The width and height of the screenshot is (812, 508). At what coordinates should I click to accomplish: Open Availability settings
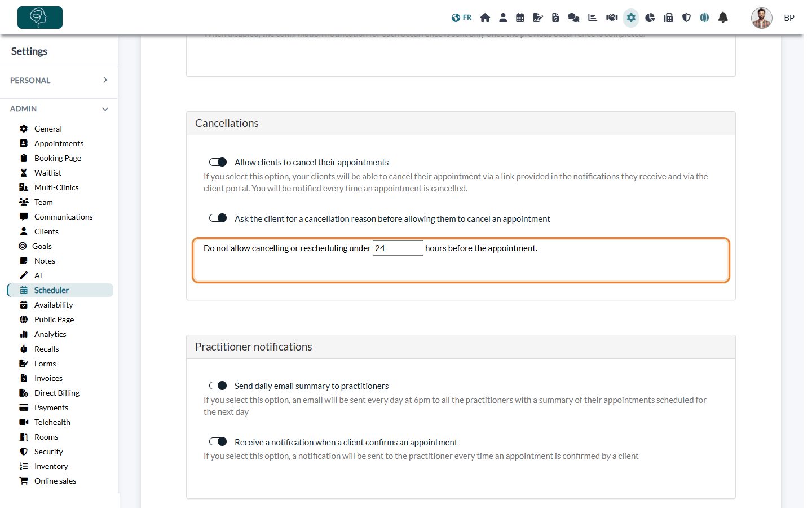54,305
